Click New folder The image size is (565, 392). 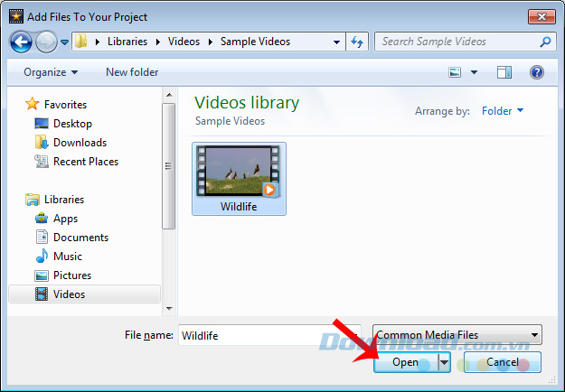pos(132,72)
